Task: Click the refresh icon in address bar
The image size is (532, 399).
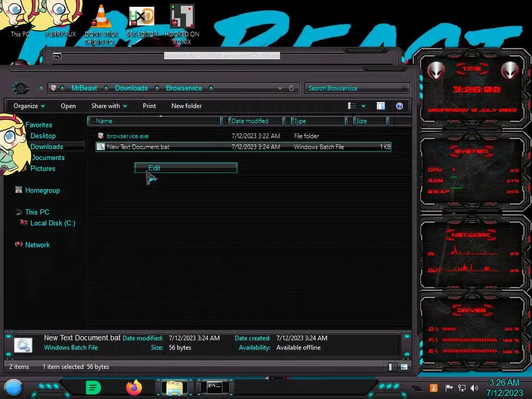Action: point(291,88)
